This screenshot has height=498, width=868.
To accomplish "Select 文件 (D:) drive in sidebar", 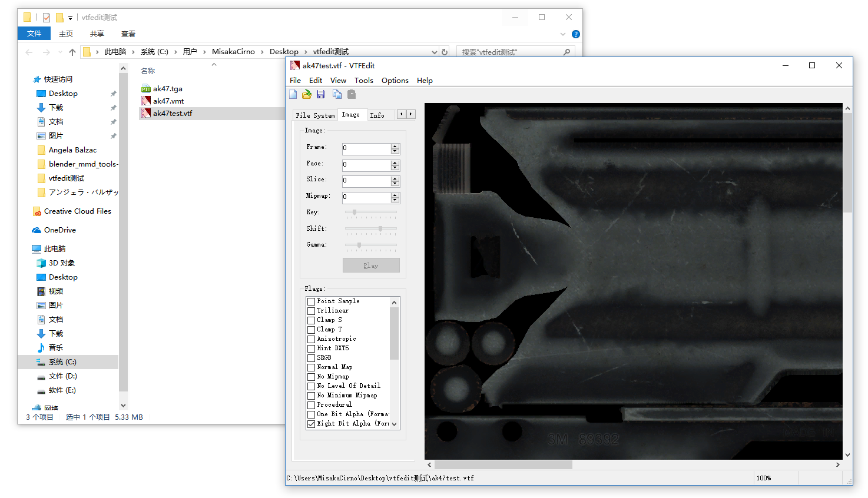I will (x=63, y=376).
